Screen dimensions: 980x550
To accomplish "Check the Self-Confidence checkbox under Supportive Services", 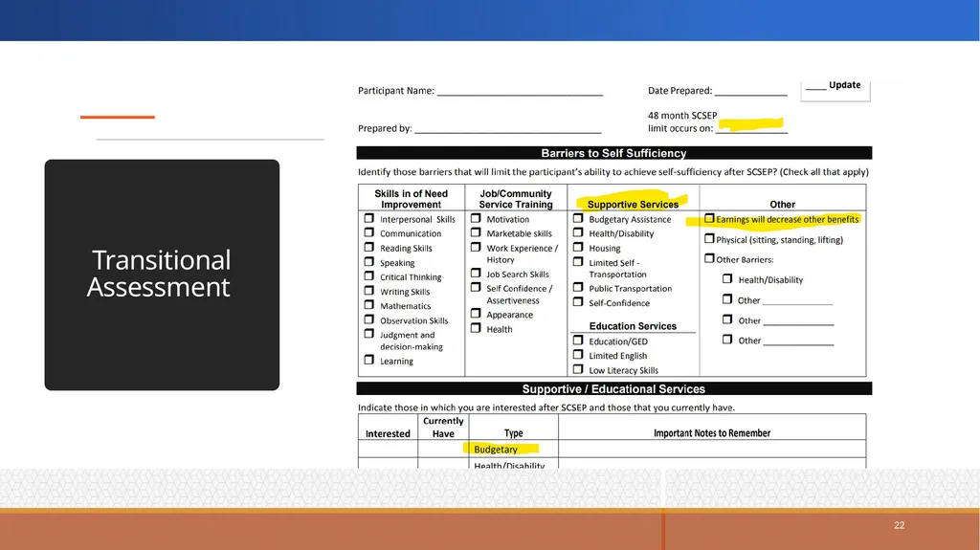I will pos(577,302).
